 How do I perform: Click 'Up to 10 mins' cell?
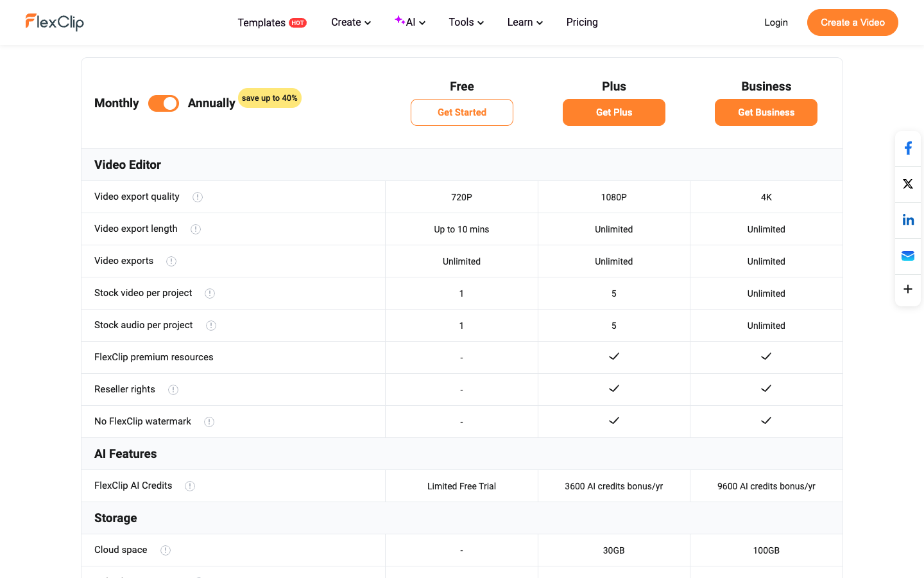point(461,229)
